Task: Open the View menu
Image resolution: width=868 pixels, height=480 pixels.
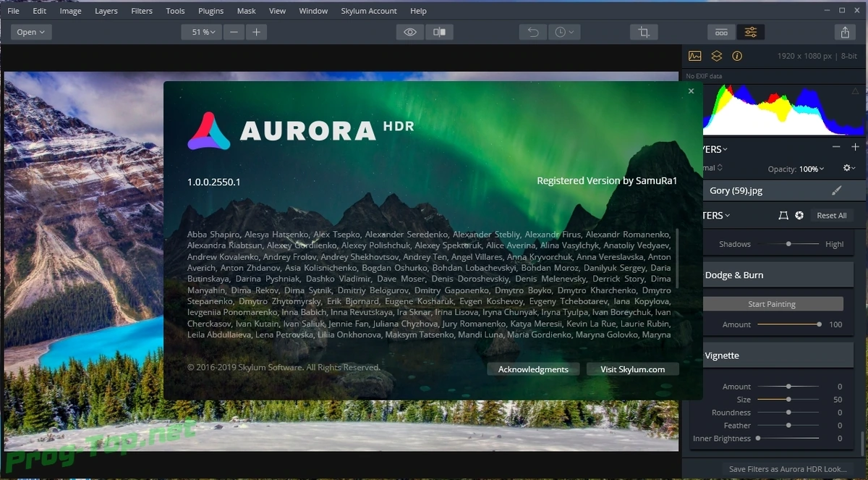Action: [277, 11]
